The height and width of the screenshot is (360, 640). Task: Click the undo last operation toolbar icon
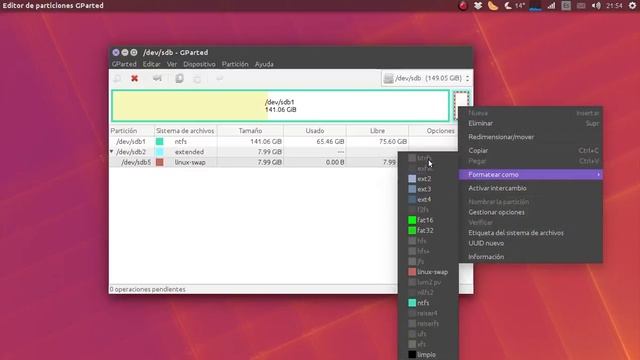click(x=220, y=78)
